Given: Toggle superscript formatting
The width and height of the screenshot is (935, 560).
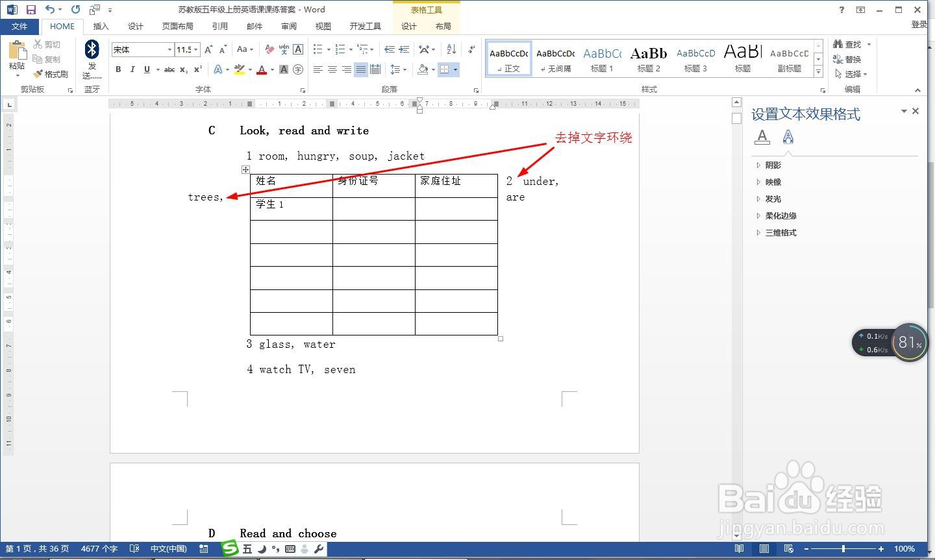Looking at the screenshot, I should [198, 69].
